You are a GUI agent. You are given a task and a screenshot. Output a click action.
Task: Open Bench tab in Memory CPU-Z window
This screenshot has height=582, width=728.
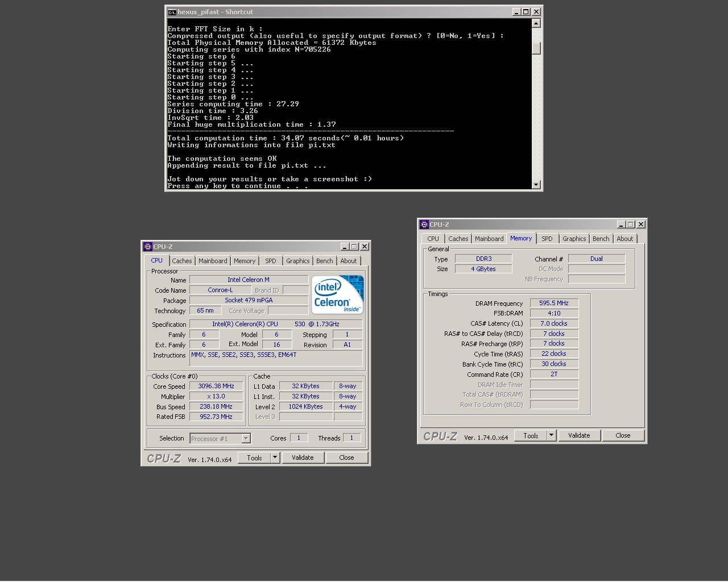pyautogui.click(x=601, y=239)
